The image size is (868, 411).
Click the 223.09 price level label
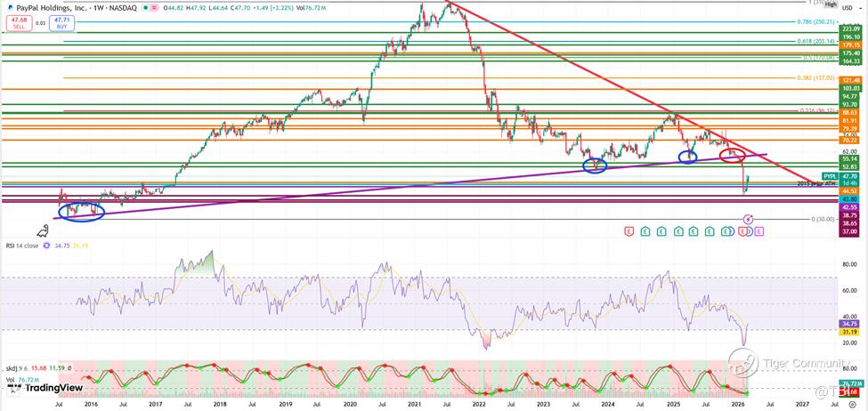point(850,28)
